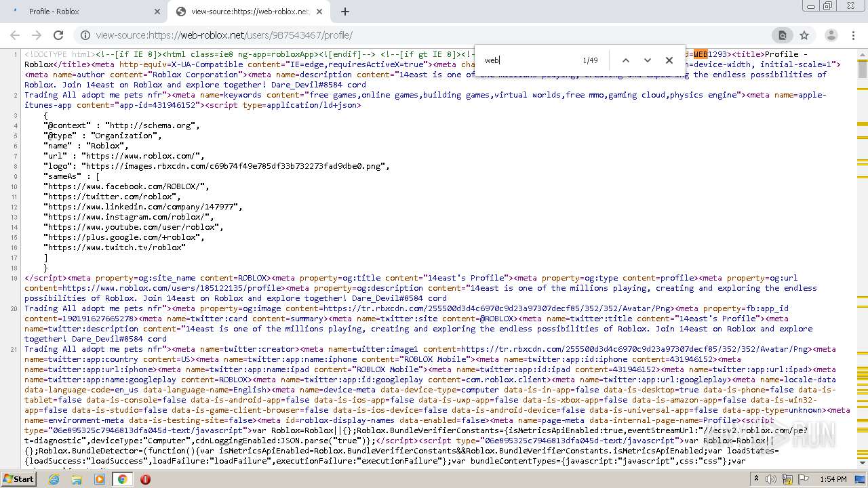Open the twitter.com/roblox link
The height and width of the screenshot is (488, 868).
(x=111, y=197)
